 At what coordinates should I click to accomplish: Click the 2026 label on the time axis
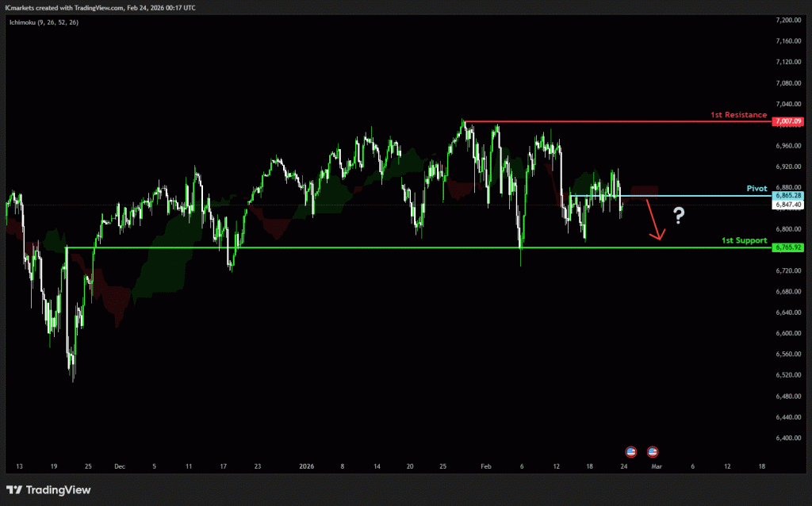click(x=306, y=467)
